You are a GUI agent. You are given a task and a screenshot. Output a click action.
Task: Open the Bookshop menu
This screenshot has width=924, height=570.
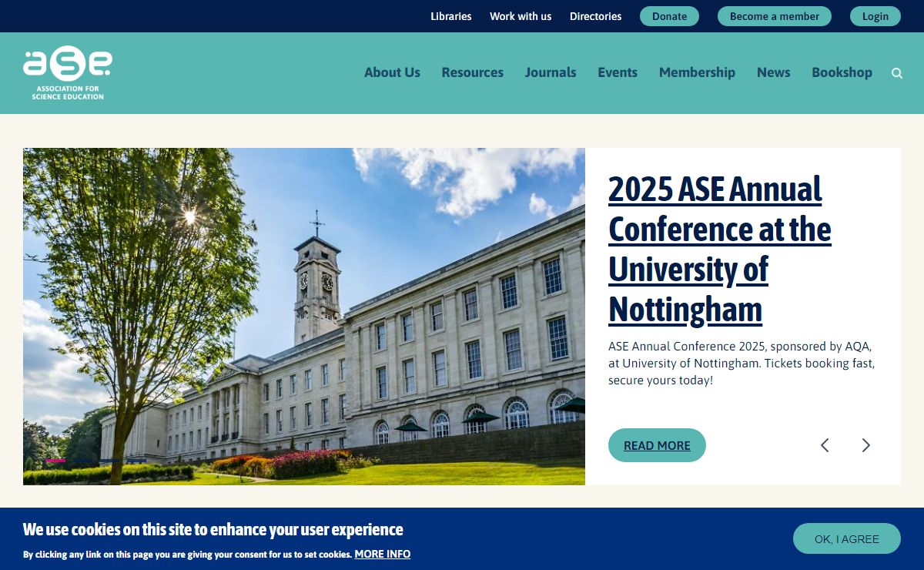click(842, 72)
